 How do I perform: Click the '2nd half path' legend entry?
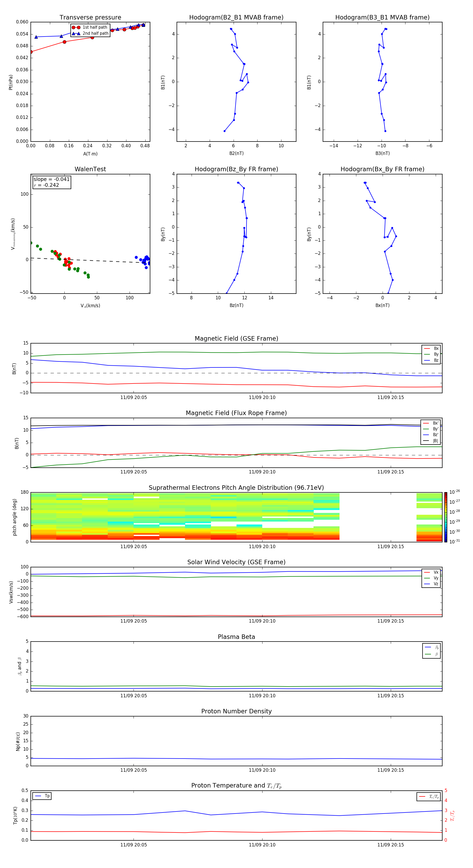point(90,33)
